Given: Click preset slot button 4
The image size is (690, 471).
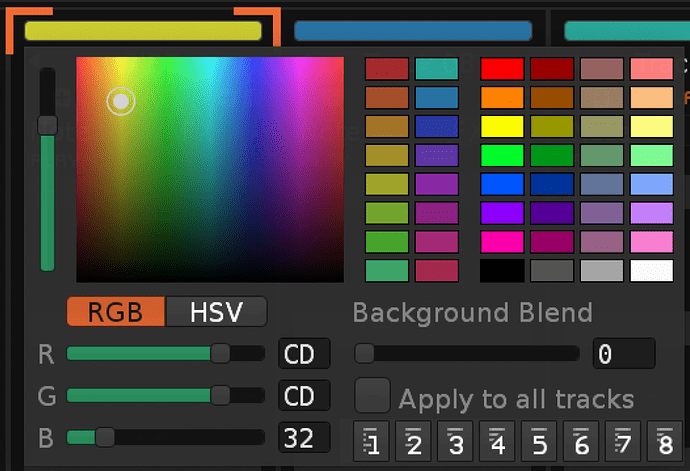Looking at the screenshot, I should pyautogui.click(x=498, y=441).
